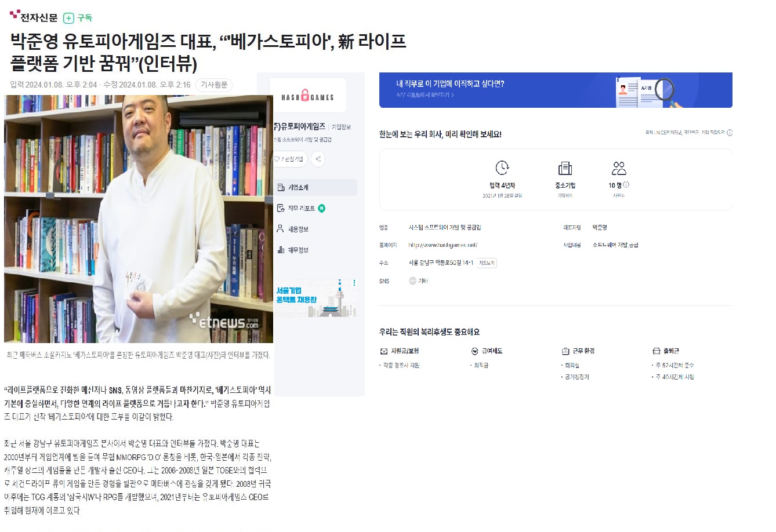Click the 업력 4년차 clock icon
776x532 pixels.
(x=502, y=168)
